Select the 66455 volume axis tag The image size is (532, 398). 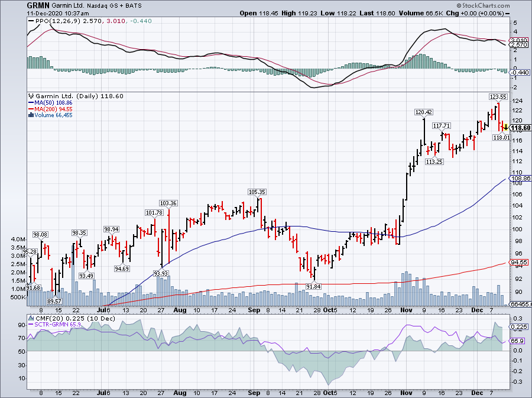(x=521, y=305)
